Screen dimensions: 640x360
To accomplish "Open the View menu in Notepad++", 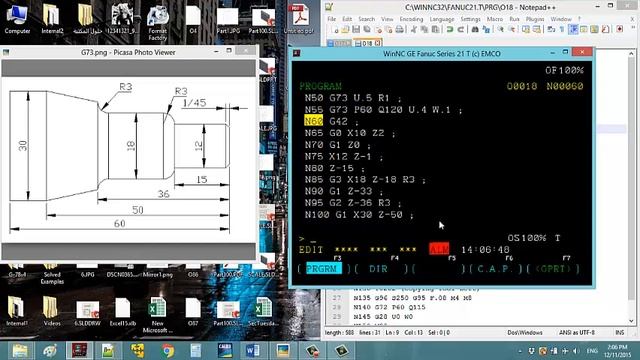I will (387, 19).
